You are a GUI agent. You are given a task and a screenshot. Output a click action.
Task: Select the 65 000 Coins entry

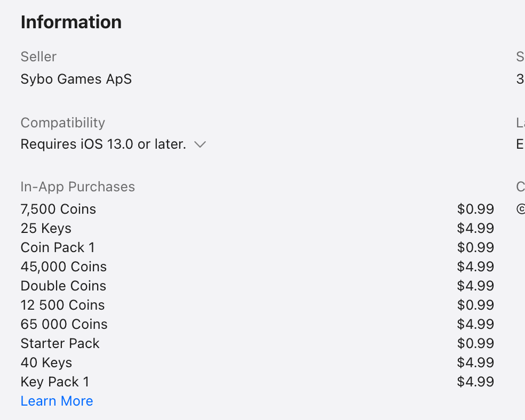(x=64, y=324)
